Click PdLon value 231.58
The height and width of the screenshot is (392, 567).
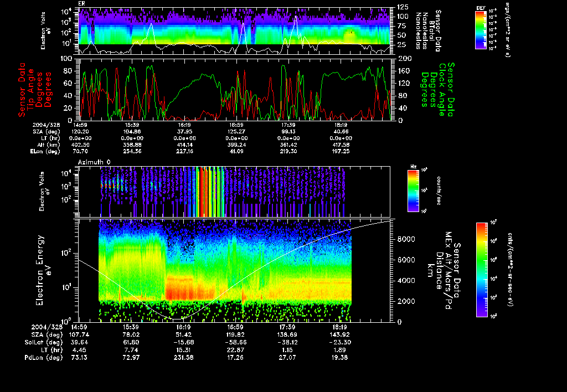[x=183, y=358]
